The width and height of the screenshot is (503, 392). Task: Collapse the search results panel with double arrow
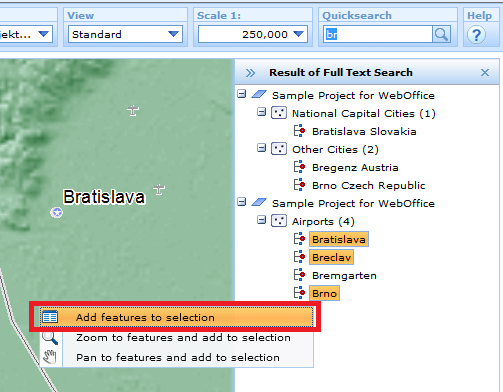(250, 73)
